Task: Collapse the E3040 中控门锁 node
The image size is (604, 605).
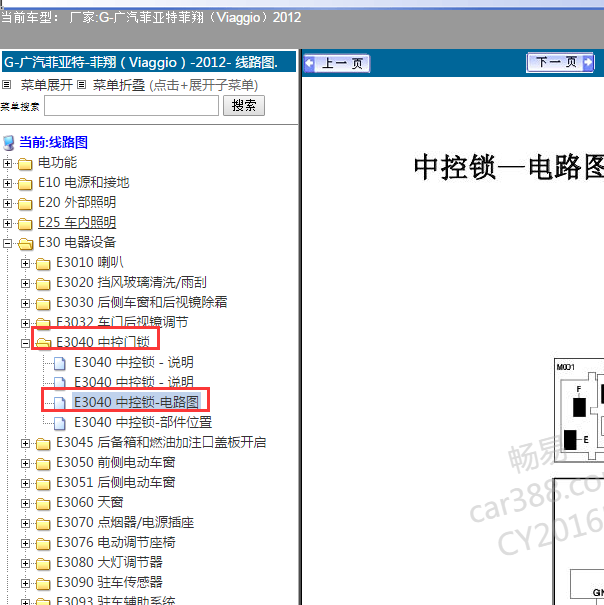Action: [x=25, y=343]
